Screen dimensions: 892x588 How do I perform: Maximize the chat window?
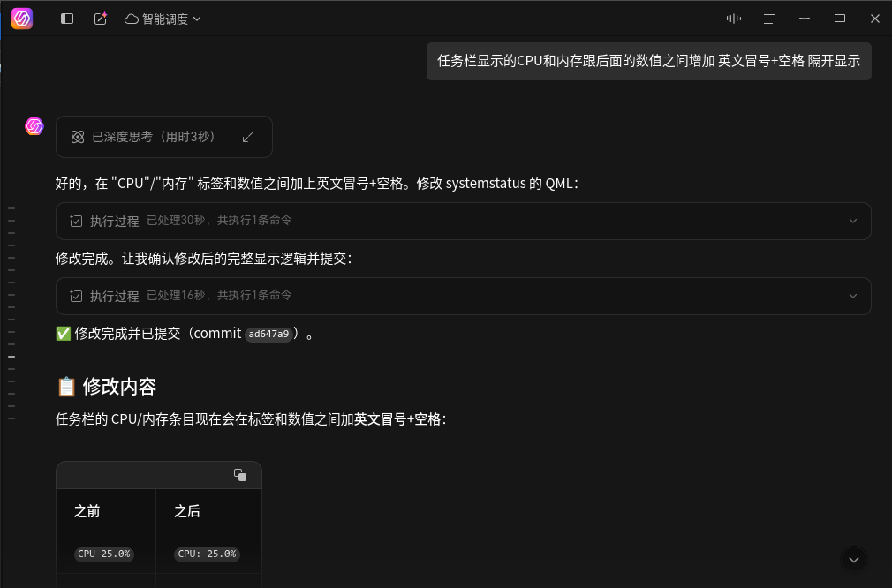coord(840,19)
